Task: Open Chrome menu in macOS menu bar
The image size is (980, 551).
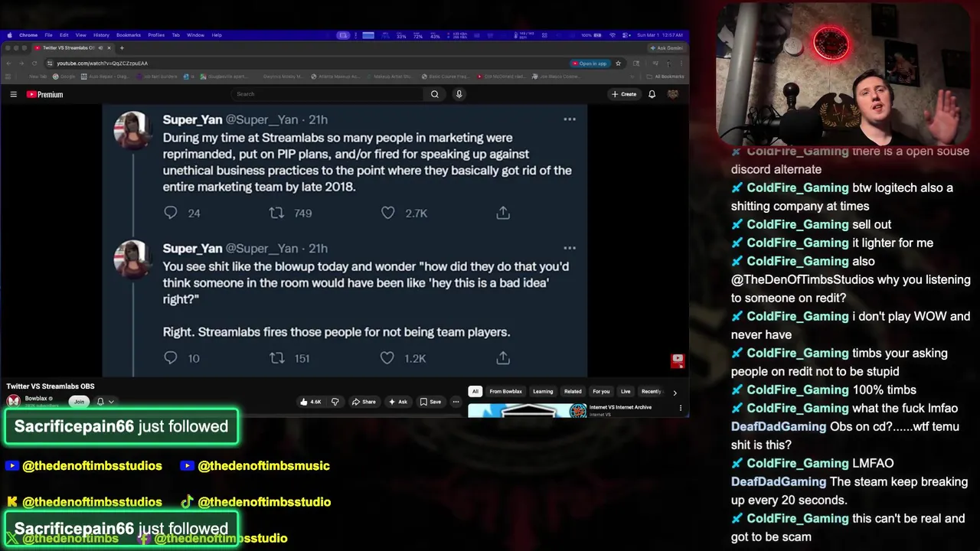Action: (x=28, y=35)
